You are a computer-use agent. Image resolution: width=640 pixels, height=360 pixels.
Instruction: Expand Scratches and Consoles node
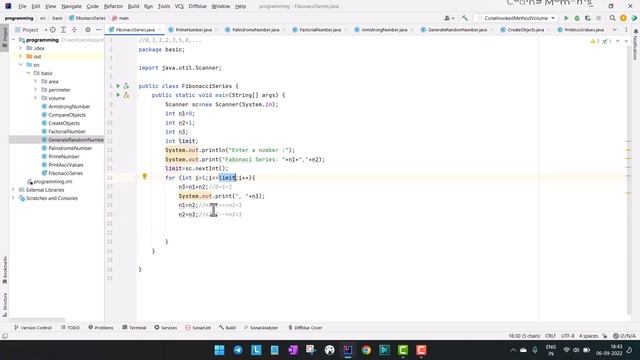click(13, 198)
